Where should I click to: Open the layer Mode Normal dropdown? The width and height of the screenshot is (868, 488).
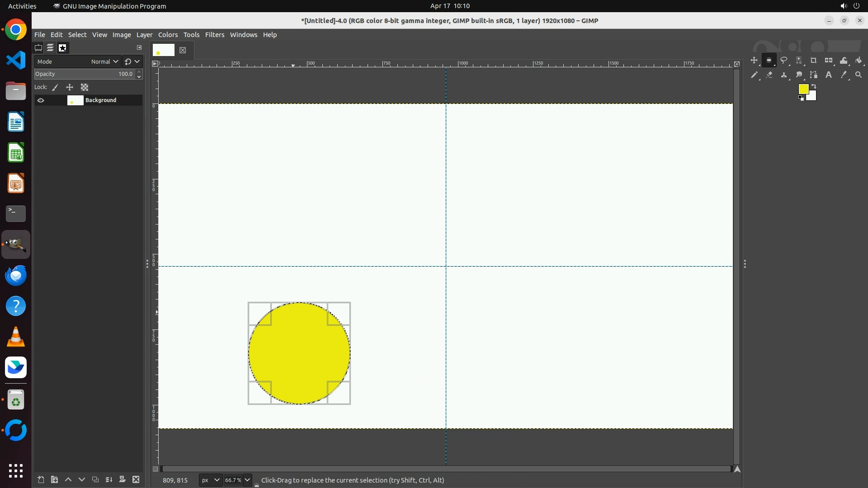(104, 61)
